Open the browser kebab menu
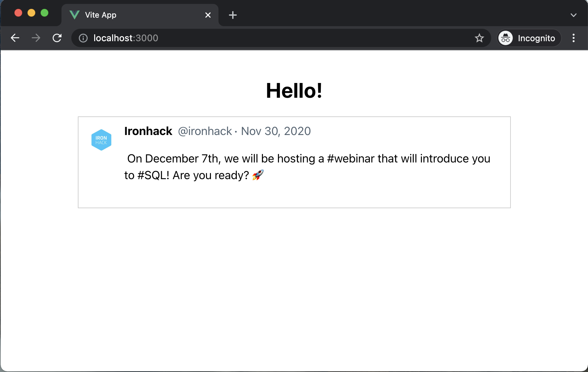This screenshot has width=588, height=372. pos(573,38)
